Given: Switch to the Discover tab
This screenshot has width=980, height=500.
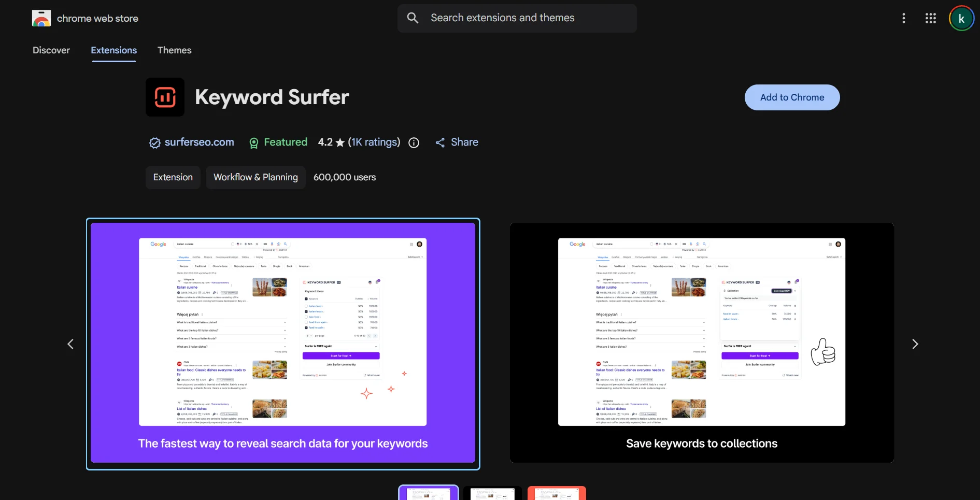Looking at the screenshot, I should [51, 50].
